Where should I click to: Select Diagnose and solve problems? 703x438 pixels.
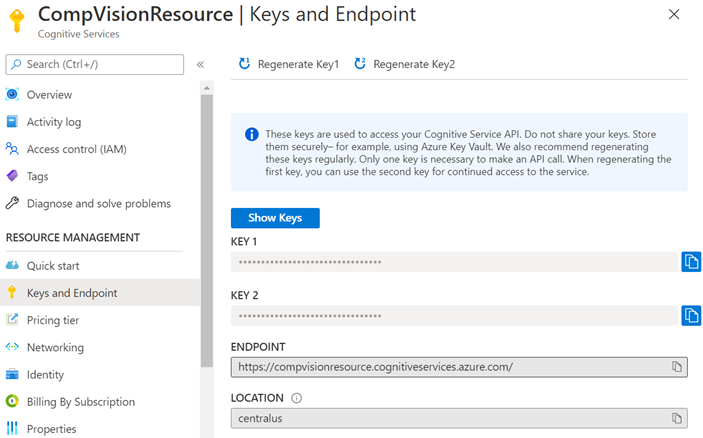tap(99, 204)
